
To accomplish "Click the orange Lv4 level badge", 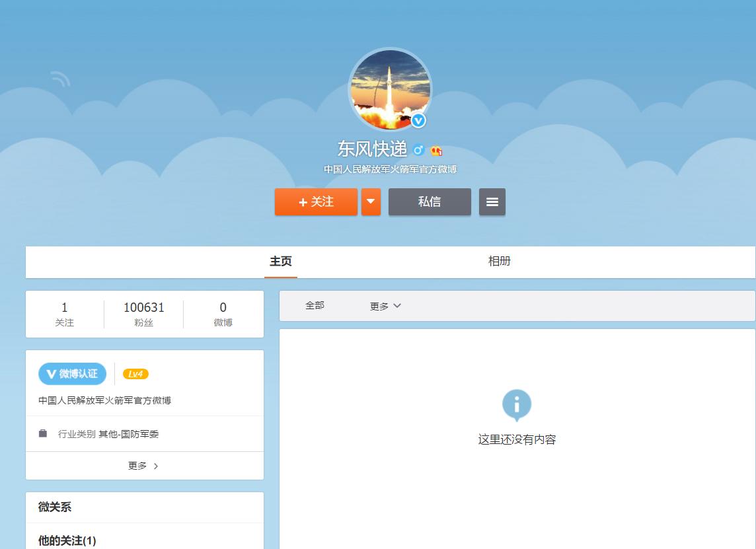I will (135, 374).
